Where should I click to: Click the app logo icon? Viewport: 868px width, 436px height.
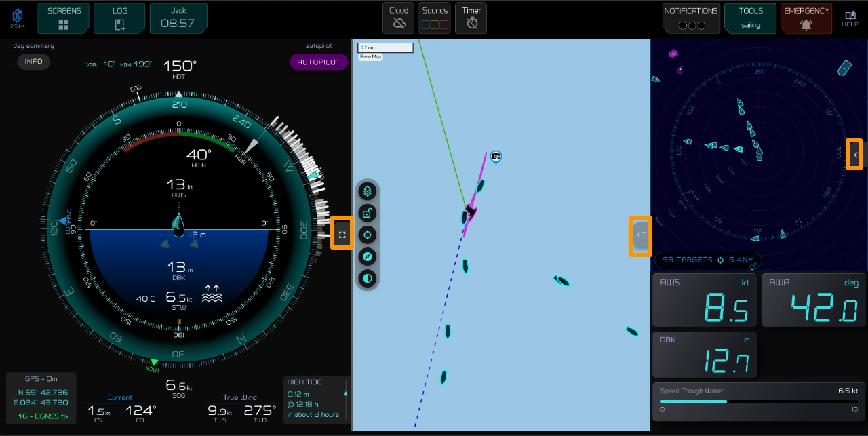[x=18, y=18]
